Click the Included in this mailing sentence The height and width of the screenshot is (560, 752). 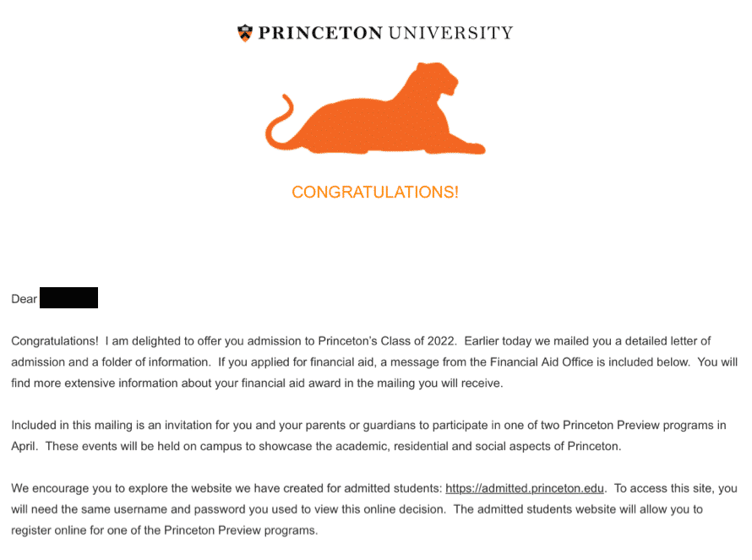tap(368, 425)
